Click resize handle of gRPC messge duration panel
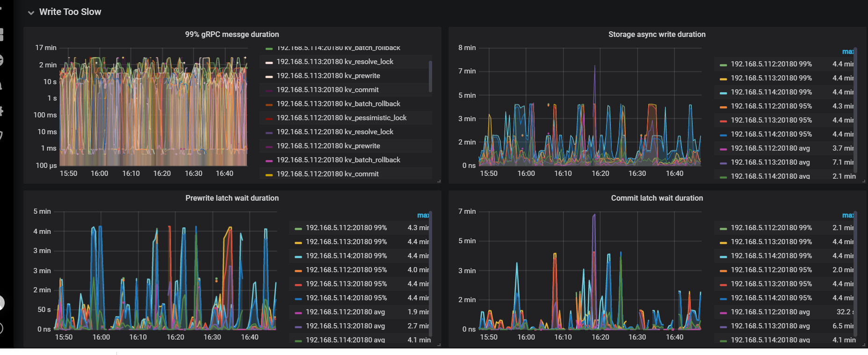Image resolution: width=868 pixels, height=355 pixels. point(439,181)
